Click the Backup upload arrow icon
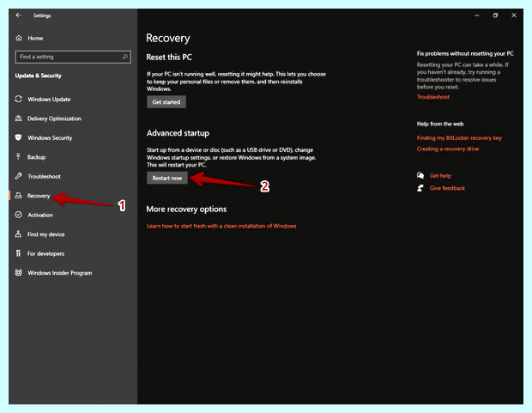532x413 pixels. [18, 156]
